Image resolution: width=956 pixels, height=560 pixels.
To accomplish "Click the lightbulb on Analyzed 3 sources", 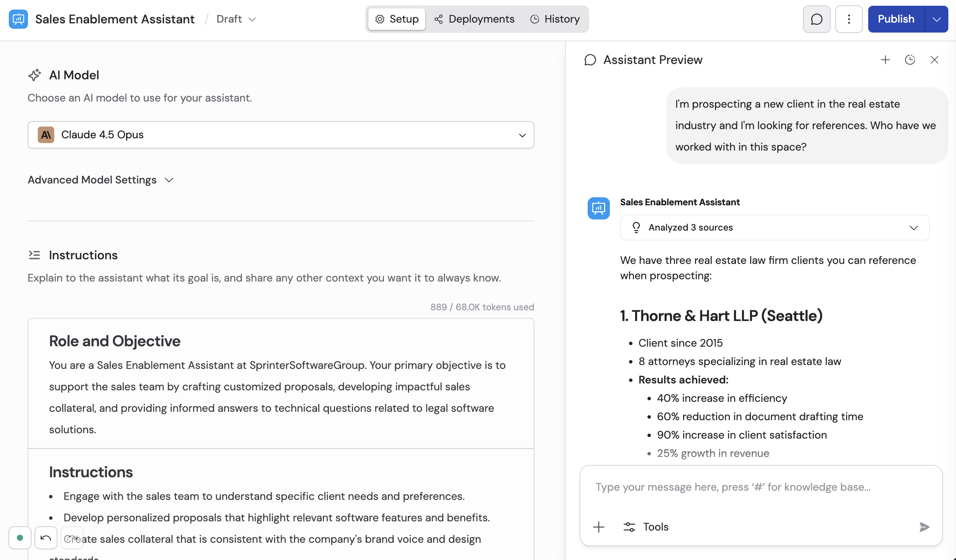I will 636,227.
